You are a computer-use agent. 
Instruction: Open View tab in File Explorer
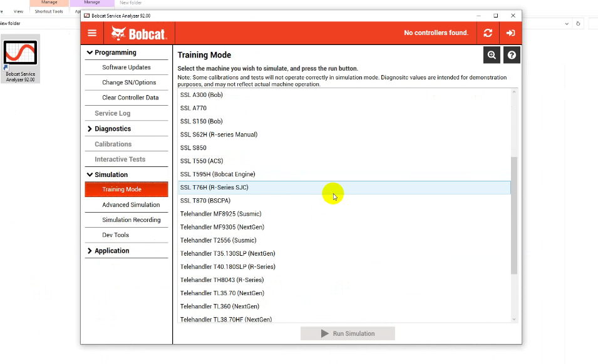[x=18, y=11]
